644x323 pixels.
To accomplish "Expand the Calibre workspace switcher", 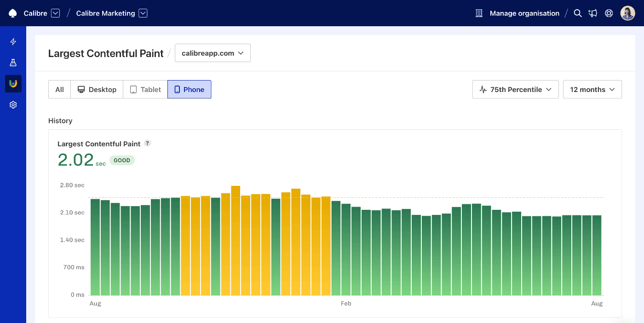I will [x=55, y=13].
